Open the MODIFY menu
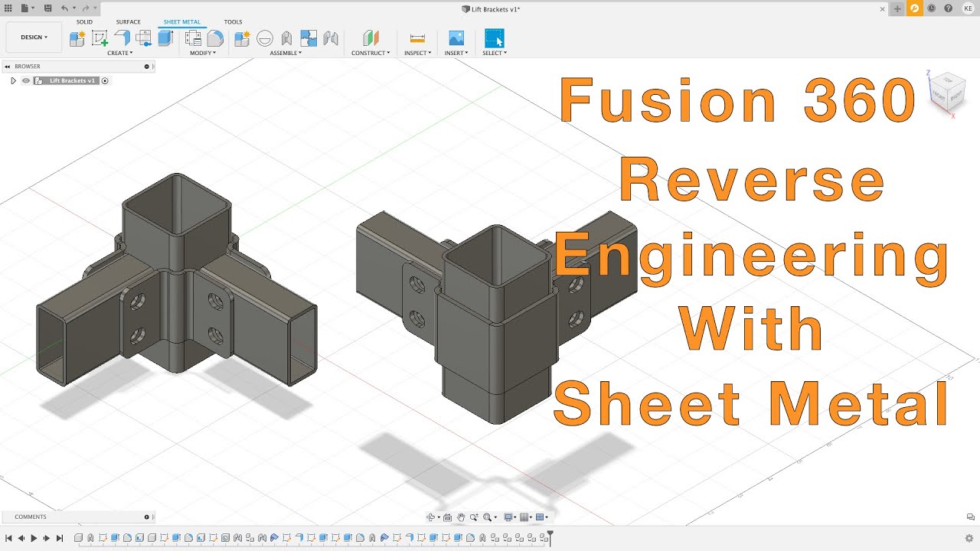Screen dimensions: 980x551 (x=203, y=53)
